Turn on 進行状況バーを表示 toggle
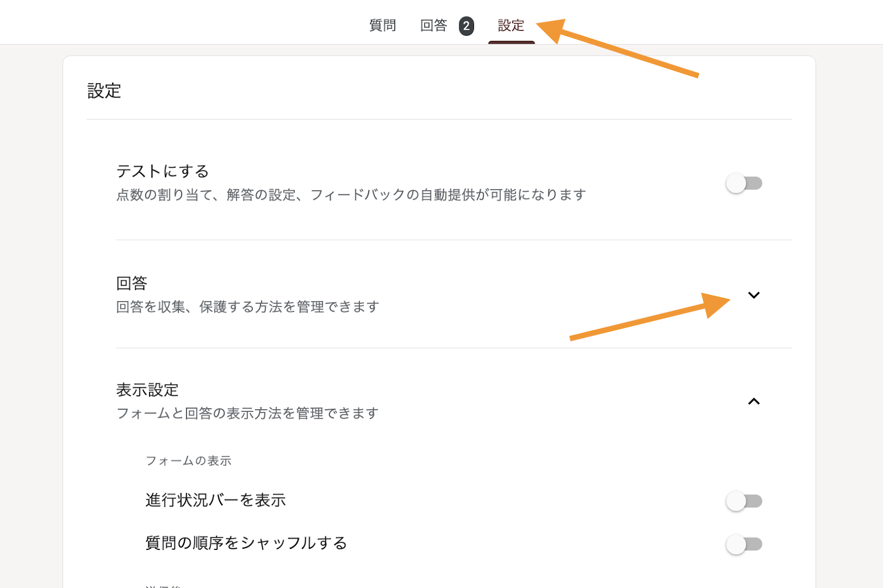883x588 pixels. tap(743, 501)
